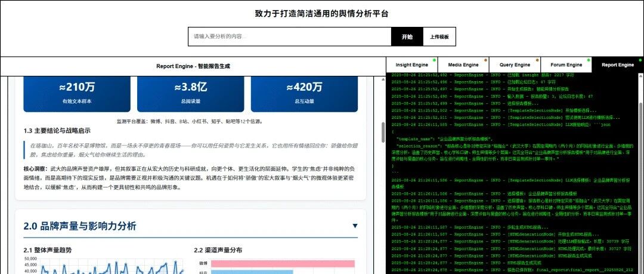Click the 监测平台覆盖 source list line
This screenshot has width=644, height=274.
[190, 121]
